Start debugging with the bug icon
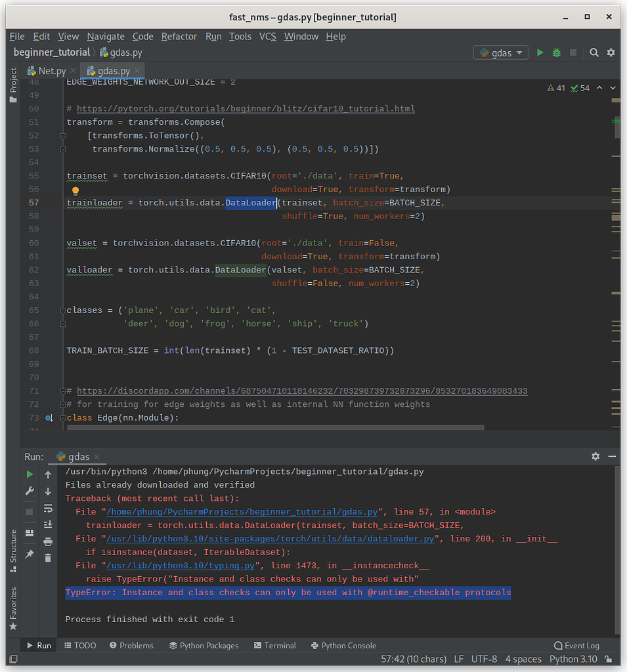The image size is (627, 672). coord(556,52)
